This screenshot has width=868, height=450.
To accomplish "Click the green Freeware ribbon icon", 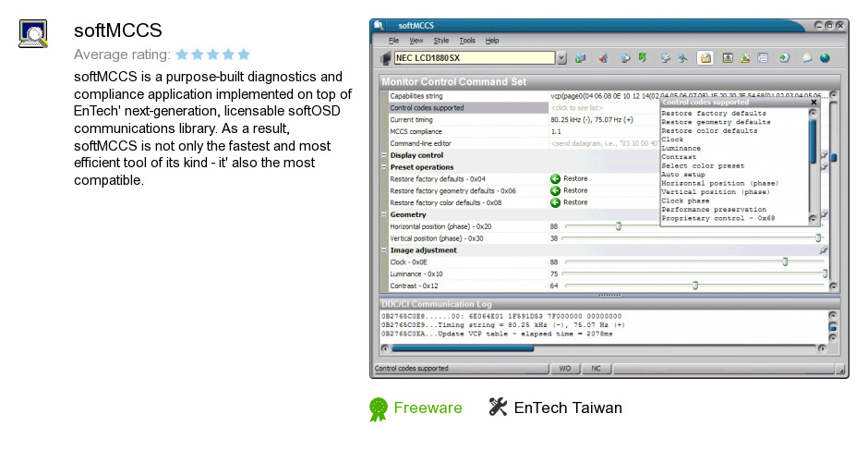I will click(x=378, y=409).
